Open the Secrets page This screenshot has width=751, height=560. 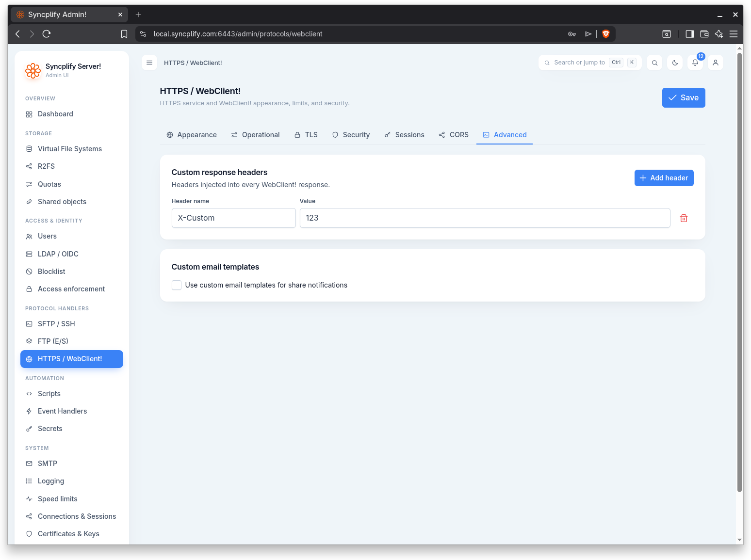click(72, 429)
